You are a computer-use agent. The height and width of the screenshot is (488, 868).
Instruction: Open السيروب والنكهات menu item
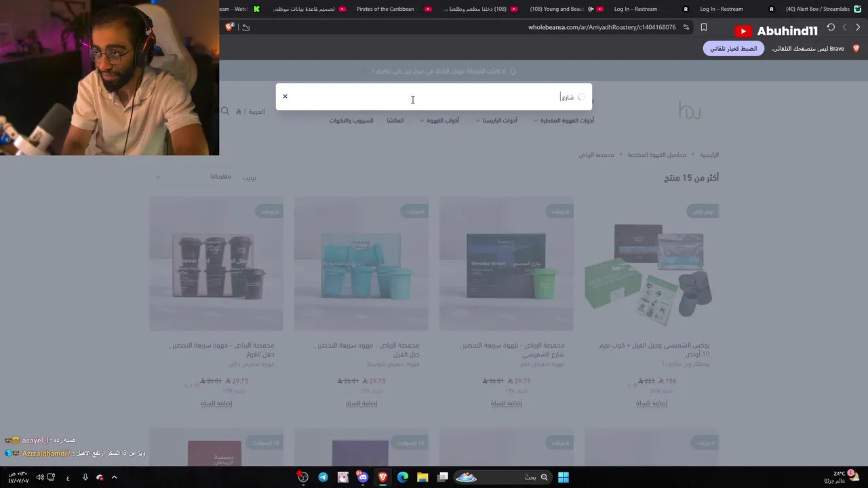point(351,121)
